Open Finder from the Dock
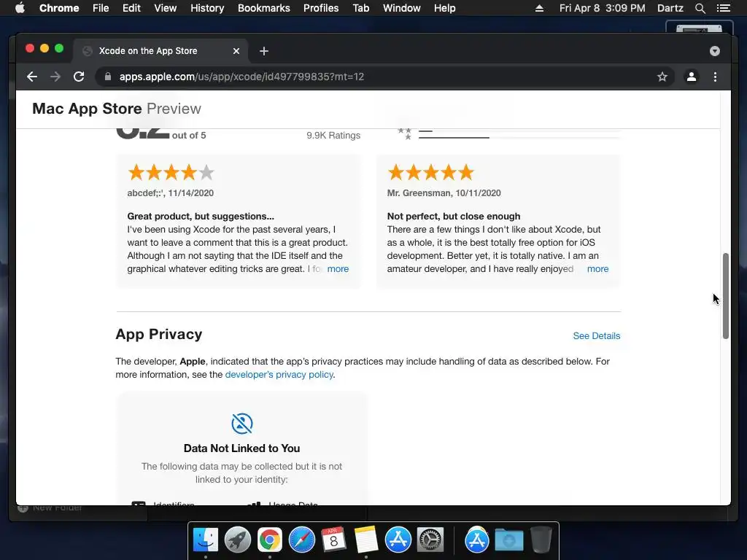Image resolution: width=747 pixels, height=560 pixels. [205, 540]
